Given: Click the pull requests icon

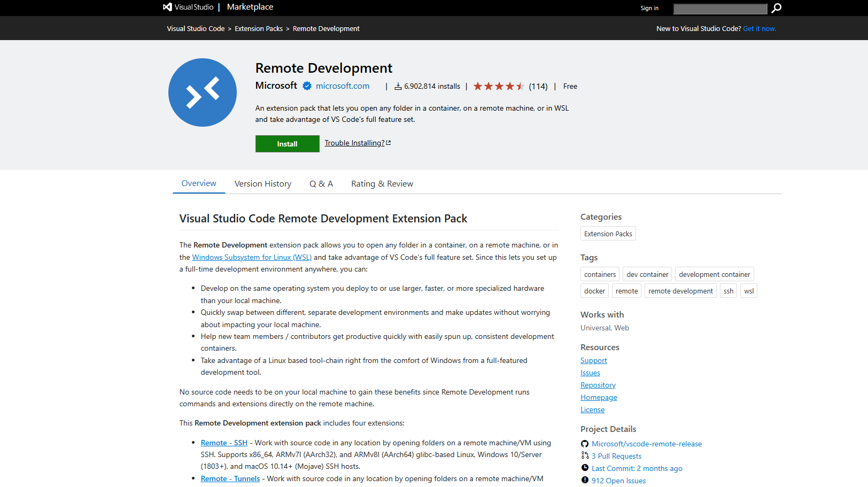Looking at the screenshot, I should [x=585, y=455].
